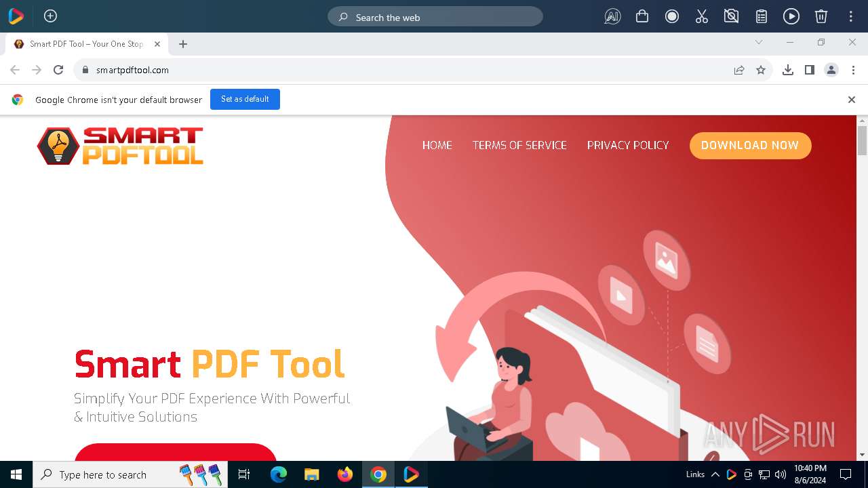Open new workspace with circled plus icon

pyautogui.click(x=50, y=16)
